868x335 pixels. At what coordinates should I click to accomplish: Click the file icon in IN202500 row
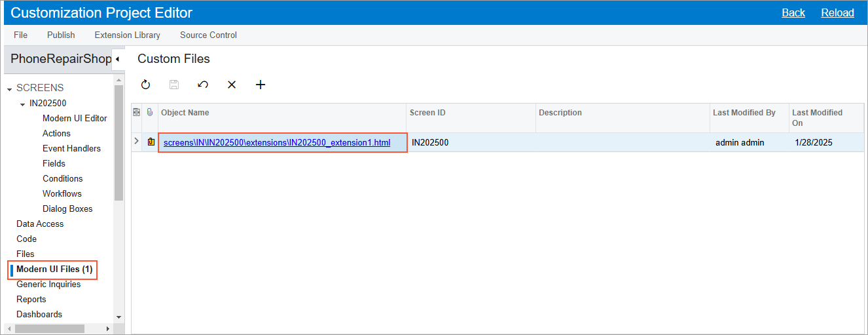pos(151,142)
